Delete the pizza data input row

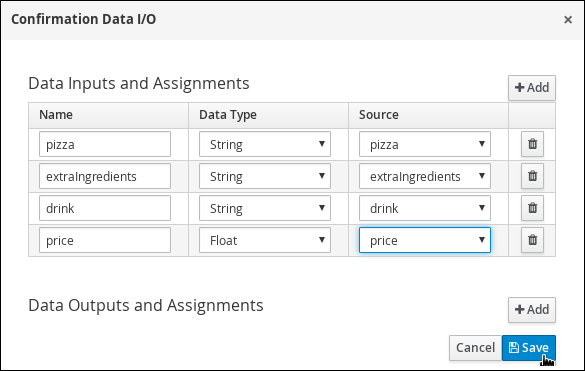pos(532,144)
